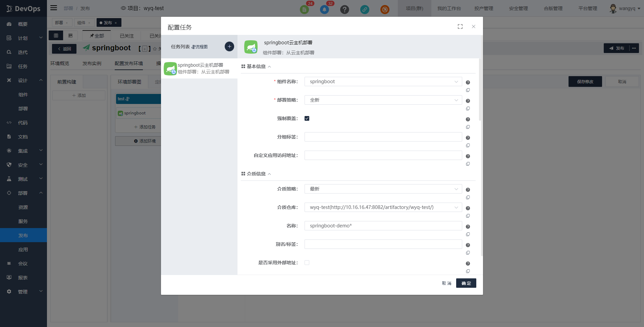Open the notifications bell with 32 badge
The image size is (644, 327).
pyautogui.click(x=324, y=9)
